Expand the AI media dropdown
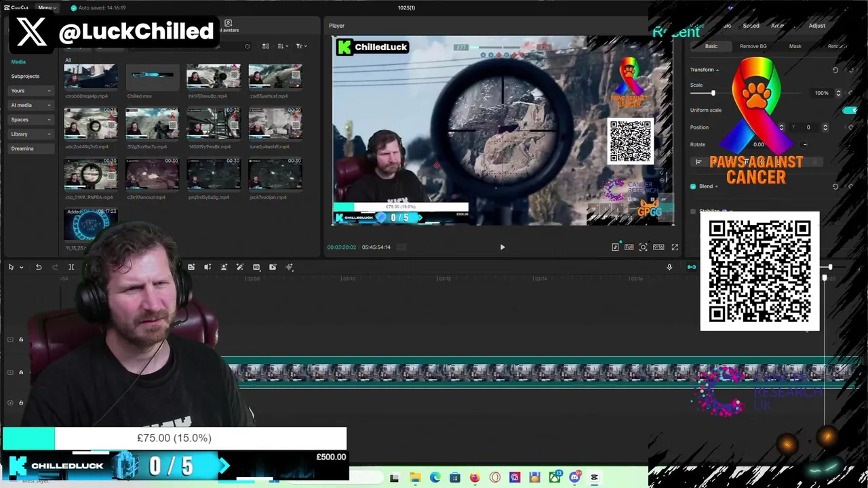 pos(31,105)
